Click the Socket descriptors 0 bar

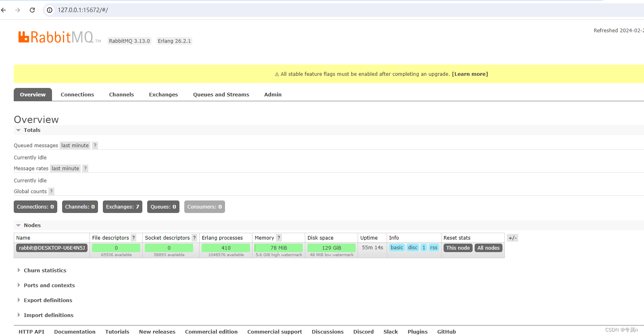[169, 248]
